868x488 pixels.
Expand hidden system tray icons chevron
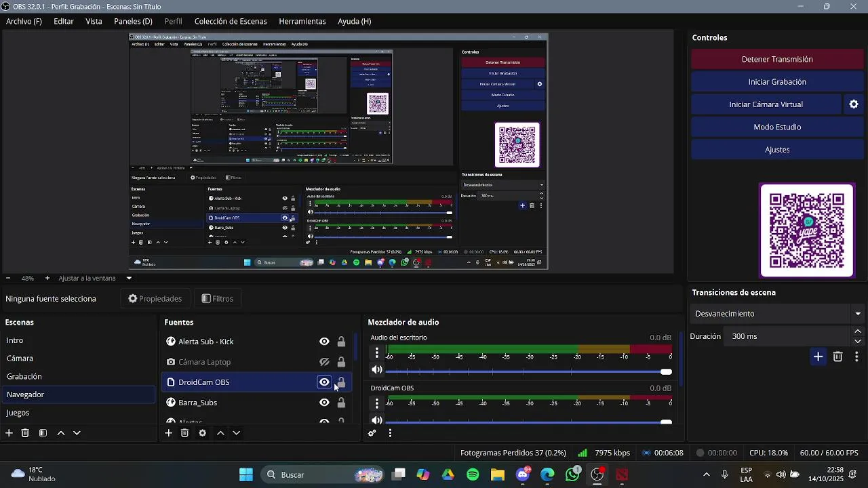pyautogui.click(x=707, y=474)
